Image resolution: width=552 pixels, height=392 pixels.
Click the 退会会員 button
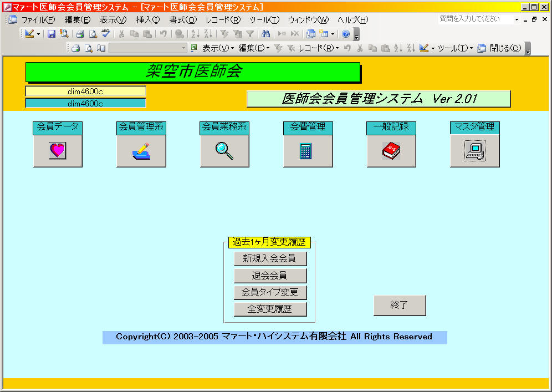point(270,276)
